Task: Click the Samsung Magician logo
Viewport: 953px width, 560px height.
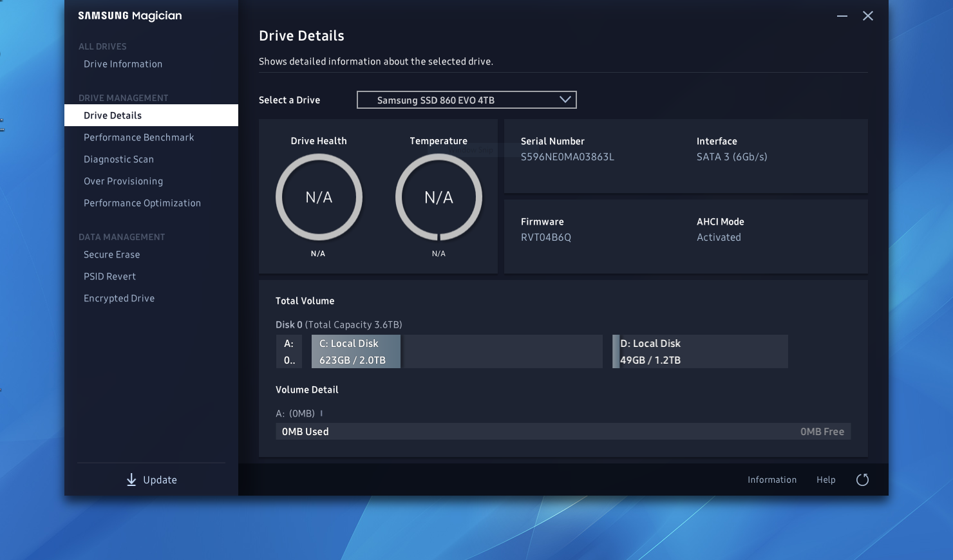Action: tap(130, 15)
